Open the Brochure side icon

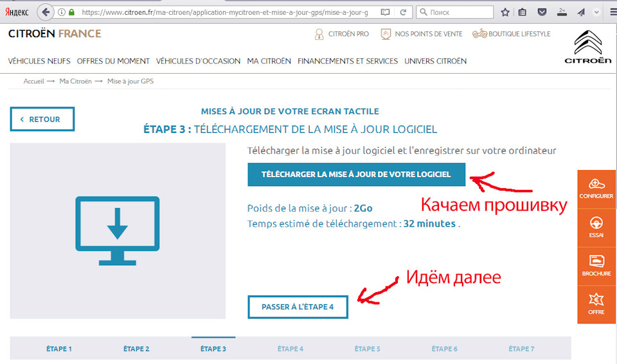tap(596, 266)
